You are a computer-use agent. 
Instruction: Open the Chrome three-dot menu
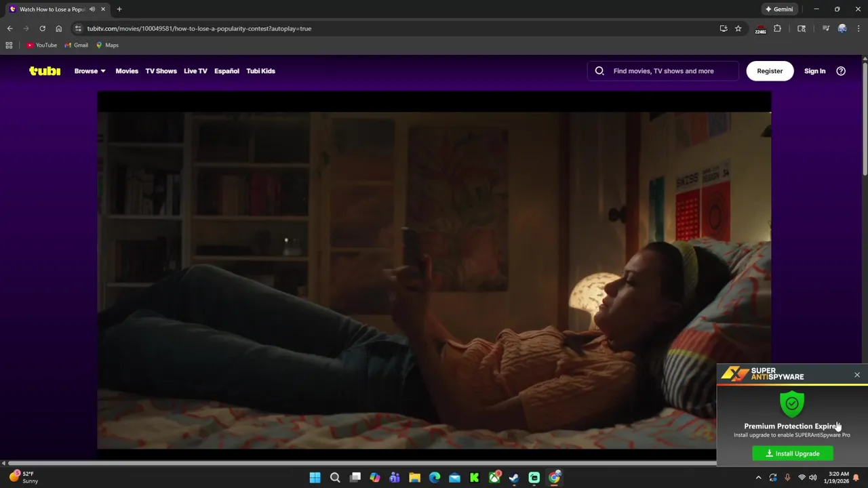(x=859, y=28)
